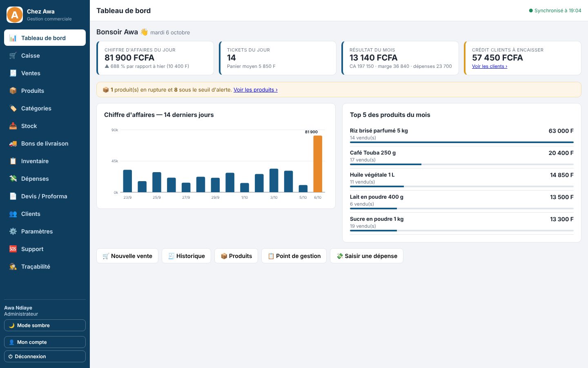Click the Ventes receipt icon
Image resolution: width=588 pixels, height=368 pixels.
tap(13, 73)
